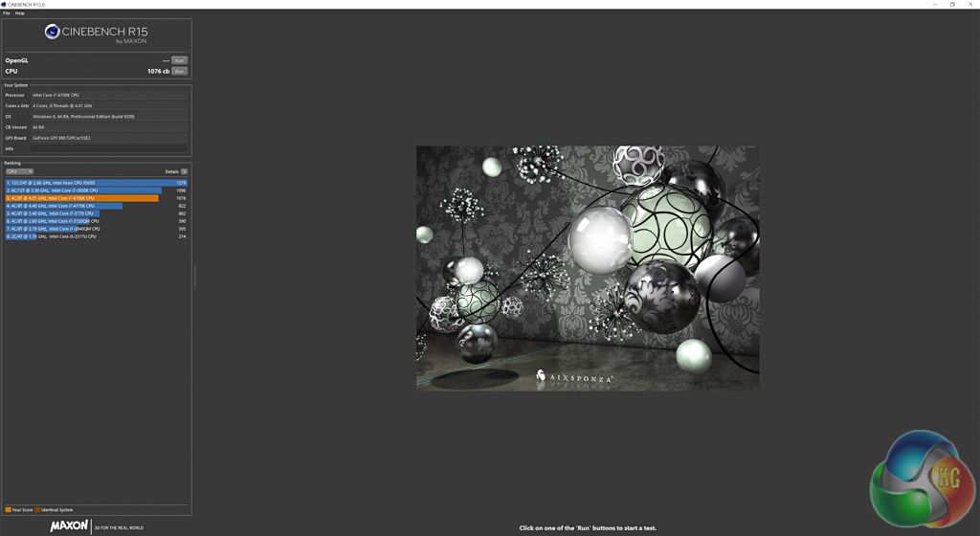Viewport: 980px width, 536px height.
Task: Select the Core i5-3317U ranking row
Action: 97,236
